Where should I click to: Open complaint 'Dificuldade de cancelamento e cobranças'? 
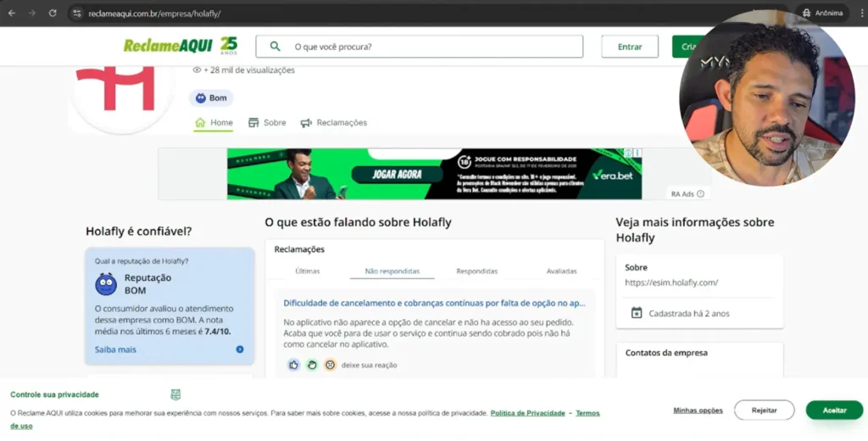tap(434, 303)
